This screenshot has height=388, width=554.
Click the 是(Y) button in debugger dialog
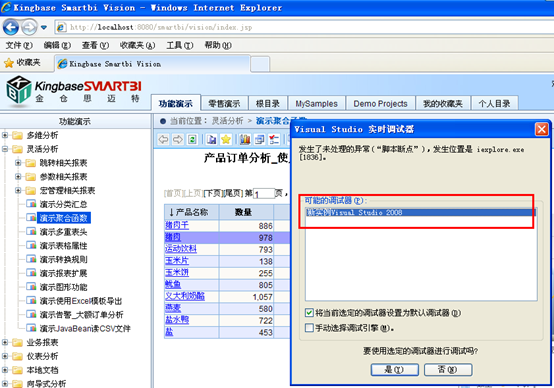pyautogui.click(x=394, y=370)
